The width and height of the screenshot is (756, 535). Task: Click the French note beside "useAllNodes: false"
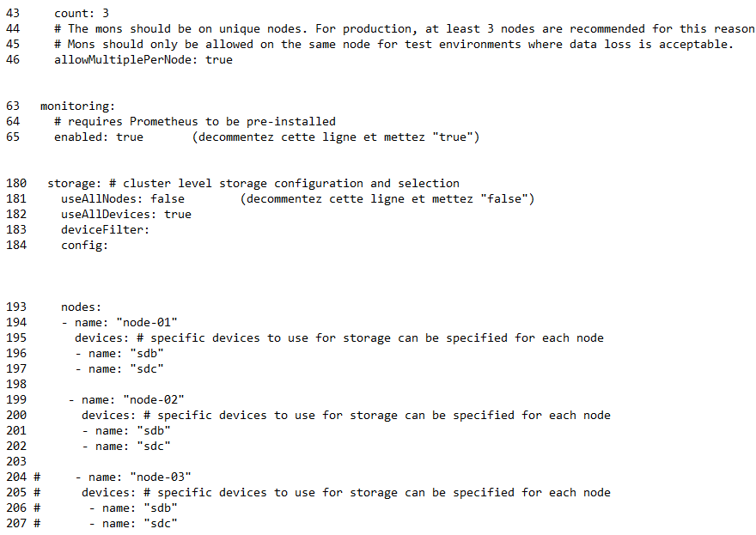click(387, 199)
